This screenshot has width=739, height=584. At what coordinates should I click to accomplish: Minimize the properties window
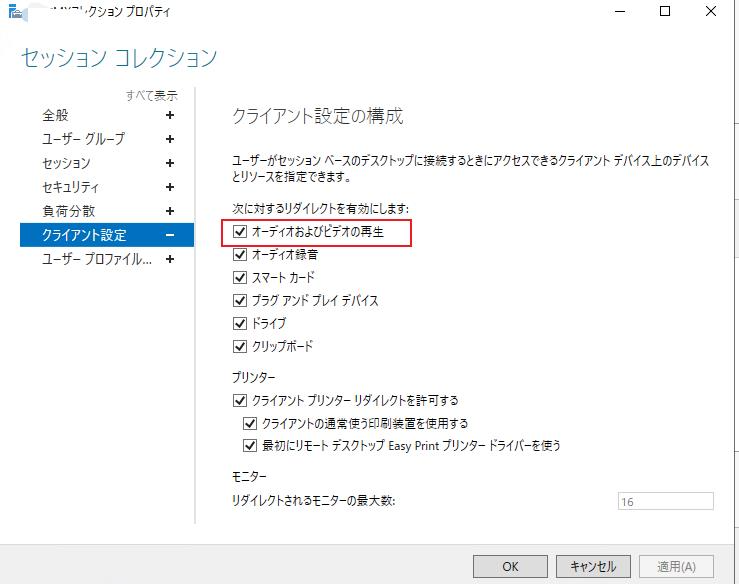(620, 11)
